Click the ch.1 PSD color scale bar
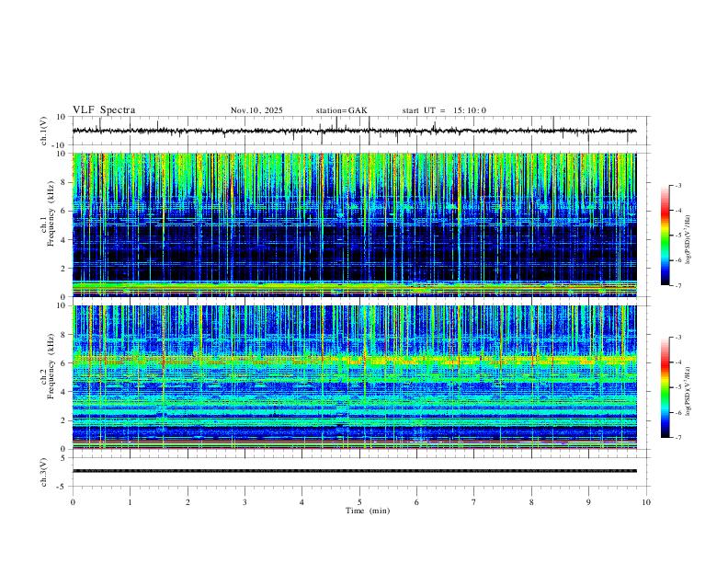The image size is (728, 563). (x=665, y=236)
